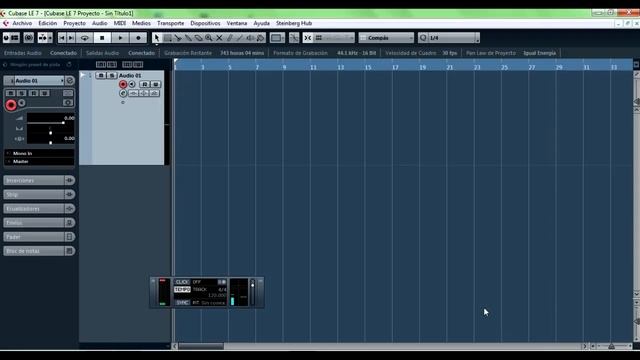Screen dimensions: 640x360
Task: Click the large inspector Record Enable button
Action: click(11, 105)
